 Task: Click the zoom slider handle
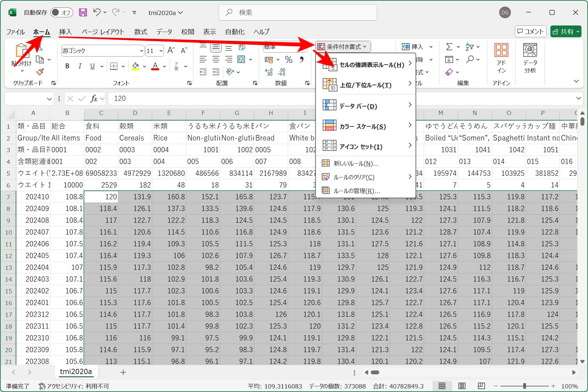[525, 386]
